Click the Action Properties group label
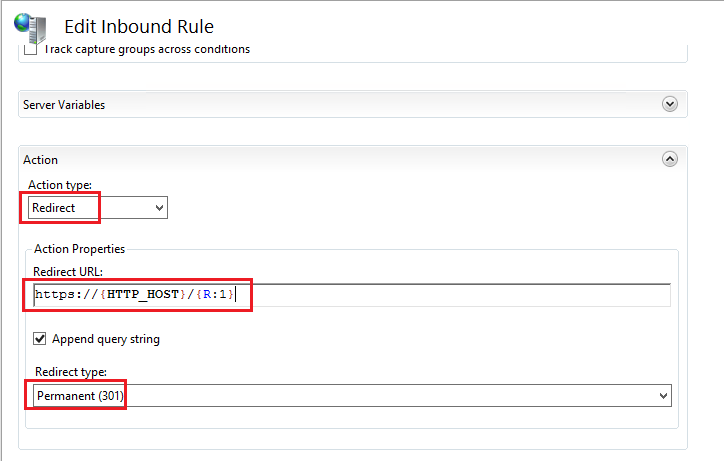Image resolution: width=724 pixels, height=461 pixels. tap(79, 249)
